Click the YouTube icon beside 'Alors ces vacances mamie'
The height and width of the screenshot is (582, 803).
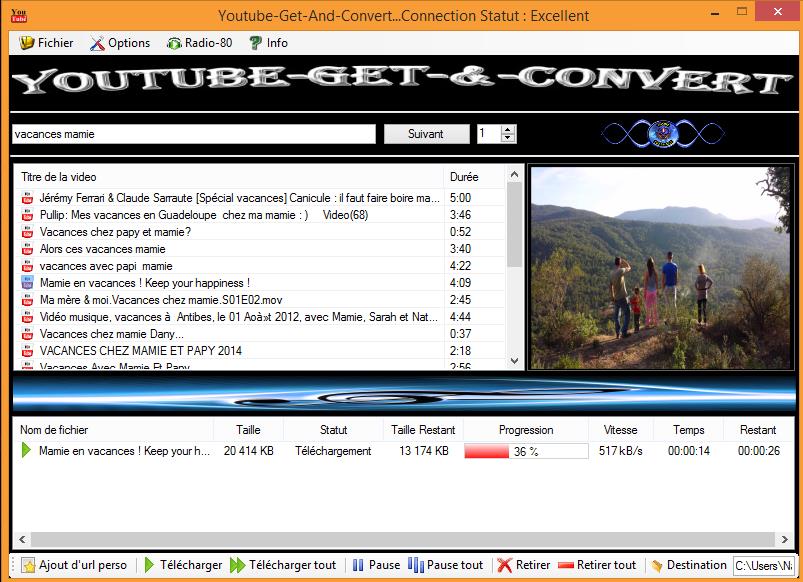(x=27, y=249)
